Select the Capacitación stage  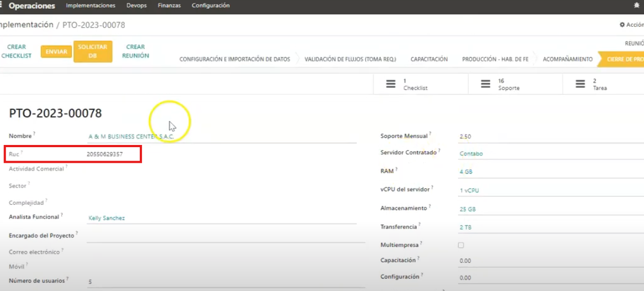[429, 59]
